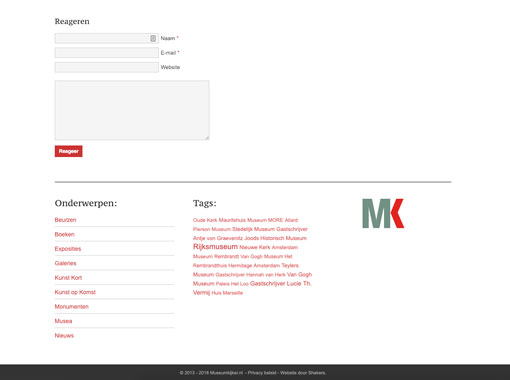Select the Museum MORE tag
Screen dimensions: 510x380
click(x=265, y=220)
